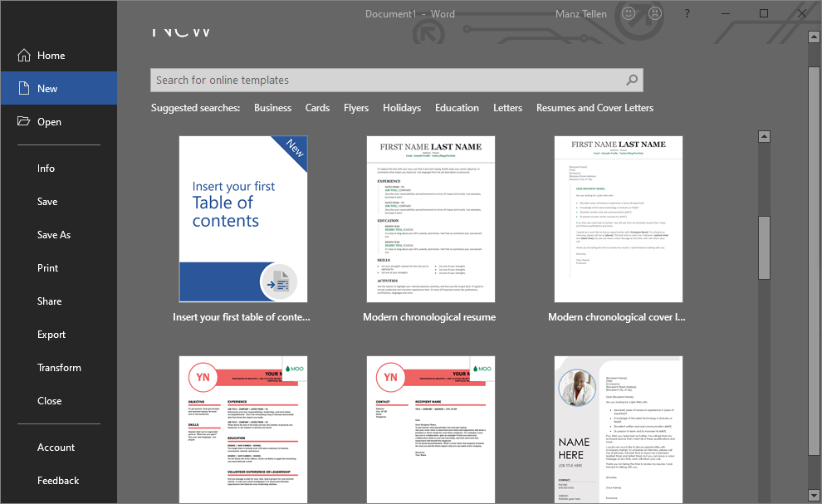Viewport: 822px width, 504px height.
Task: Click the frown face feedback icon
Action: [x=655, y=13]
